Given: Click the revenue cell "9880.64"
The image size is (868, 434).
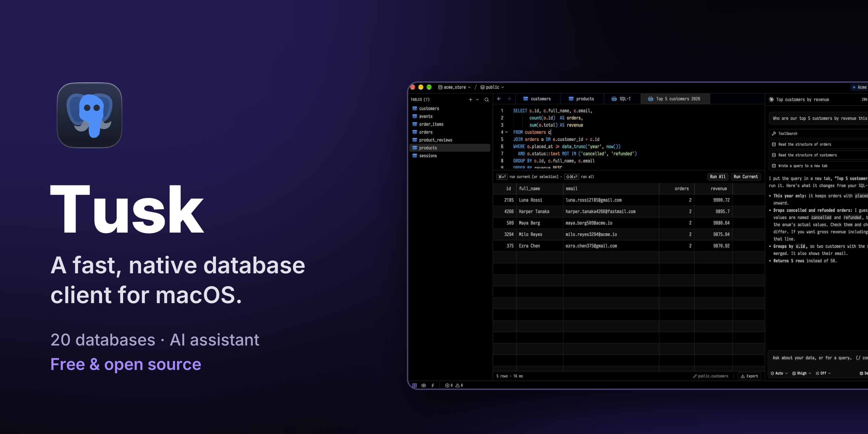Looking at the screenshot, I should [713, 223].
